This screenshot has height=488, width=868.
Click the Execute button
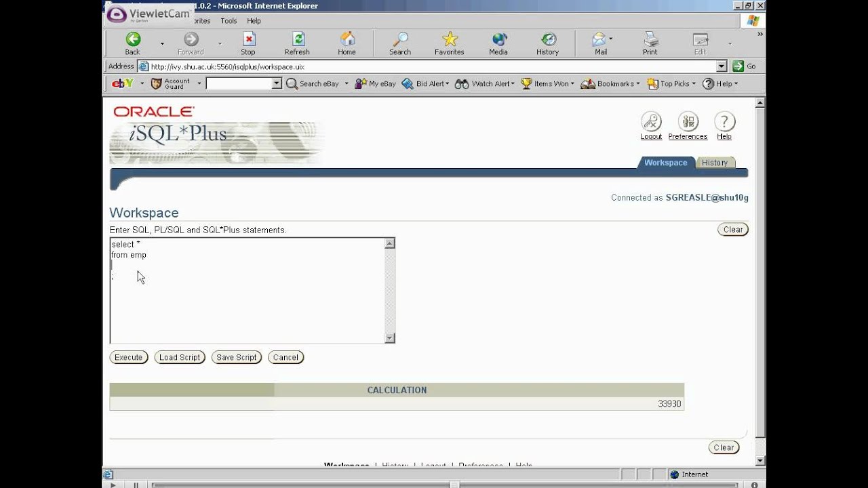point(129,357)
